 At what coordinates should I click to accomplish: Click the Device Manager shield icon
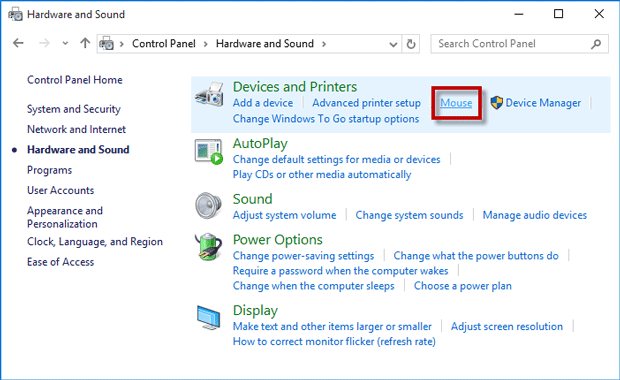tap(496, 103)
